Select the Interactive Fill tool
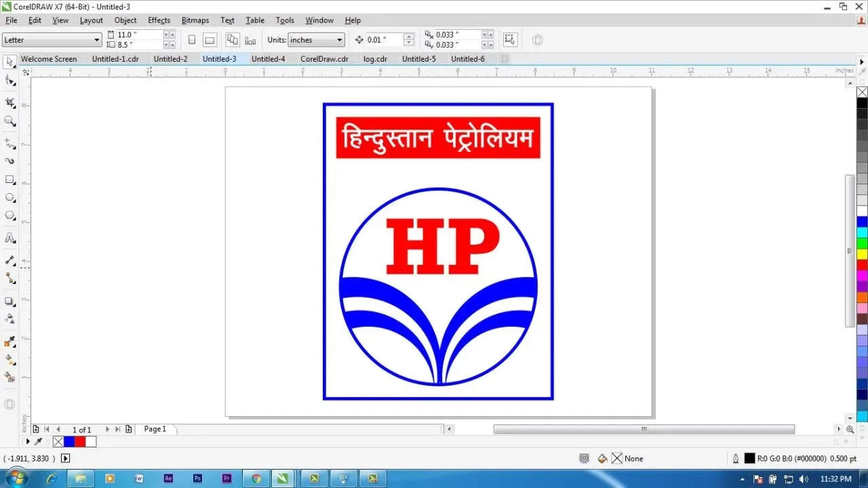Viewport: 868px width, 488px height. [x=9, y=359]
